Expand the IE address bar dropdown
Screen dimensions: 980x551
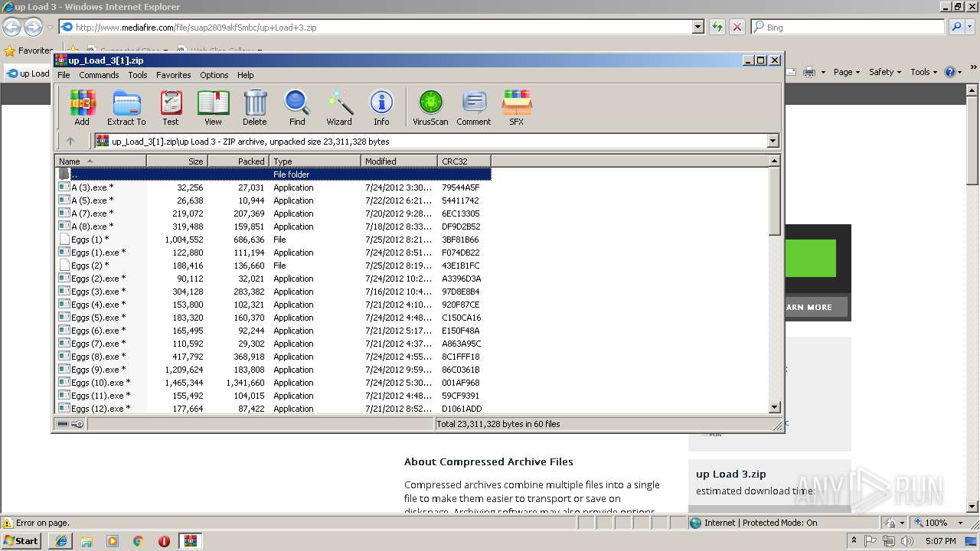697,27
